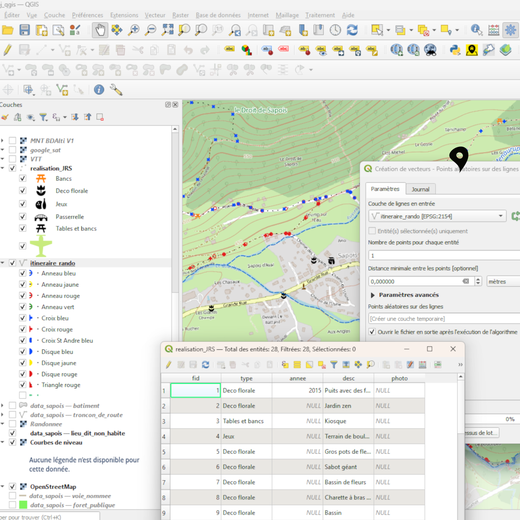Check Entité(s) sélectionnée(s) uniquement

(372, 231)
